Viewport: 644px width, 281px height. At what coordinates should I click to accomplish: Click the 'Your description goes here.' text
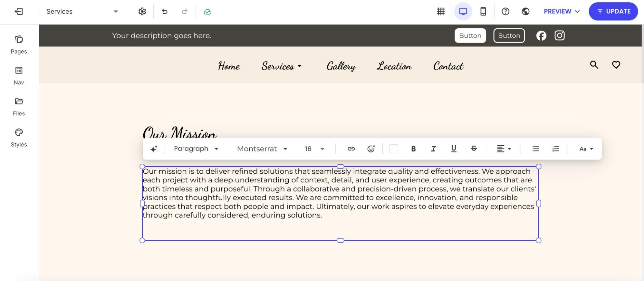tap(162, 35)
